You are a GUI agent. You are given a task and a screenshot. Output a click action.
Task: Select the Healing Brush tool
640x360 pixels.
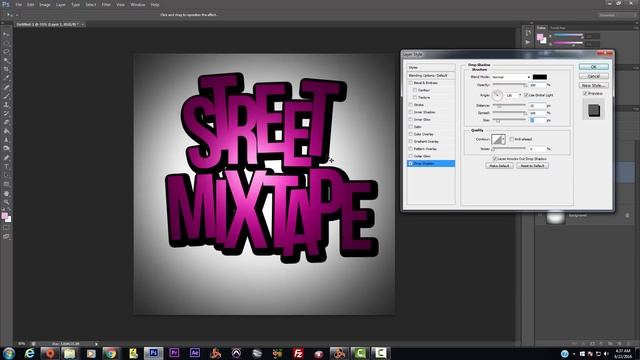coord(6,87)
